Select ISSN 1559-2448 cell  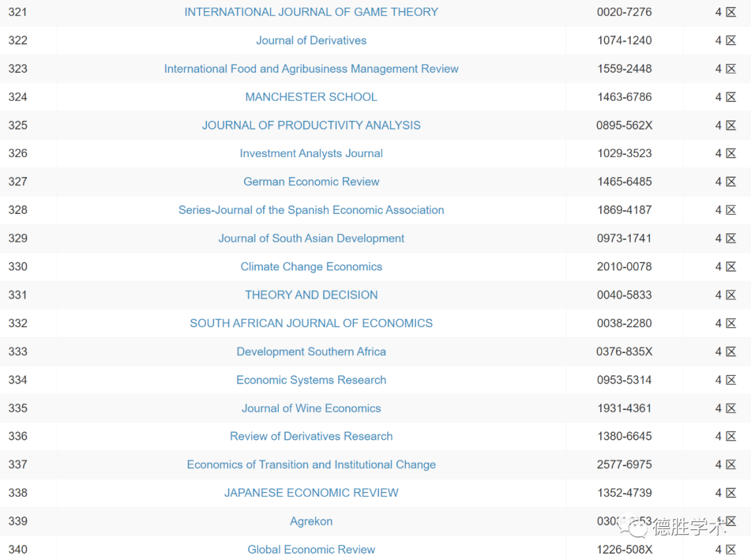[624, 69]
